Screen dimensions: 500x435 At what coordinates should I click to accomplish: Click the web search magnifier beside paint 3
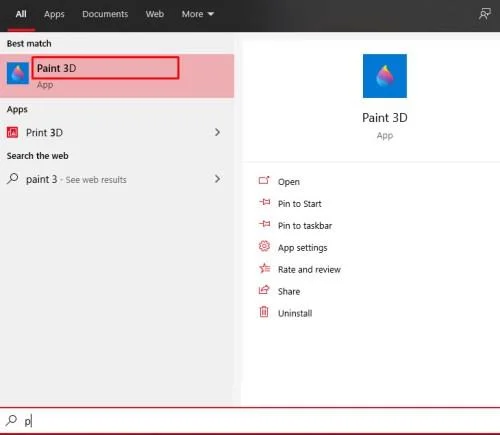tap(13, 179)
